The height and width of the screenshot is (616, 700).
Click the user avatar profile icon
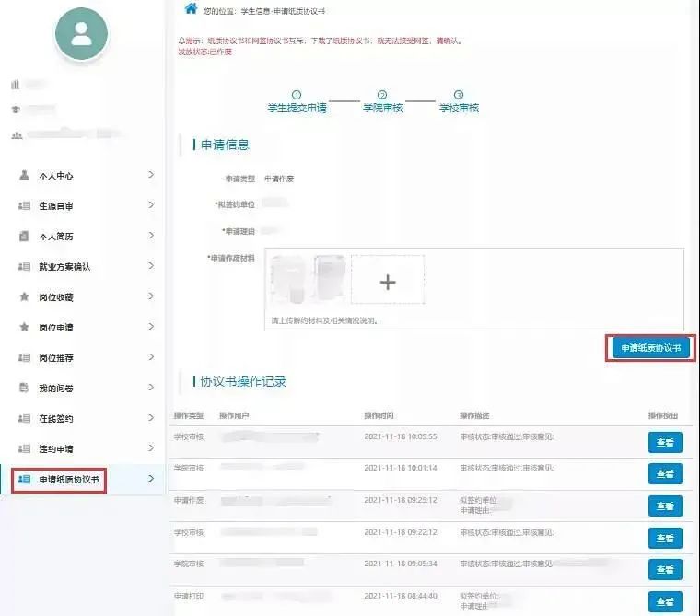coord(81,34)
